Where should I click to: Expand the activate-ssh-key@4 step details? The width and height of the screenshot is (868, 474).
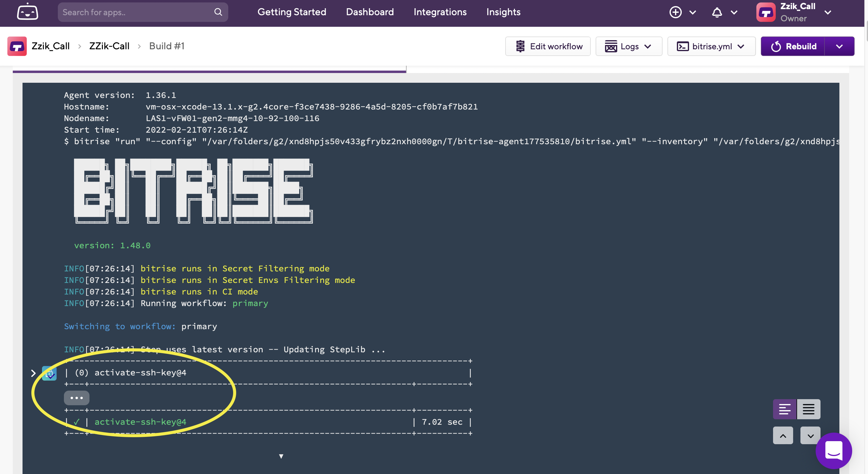tap(33, 373)
